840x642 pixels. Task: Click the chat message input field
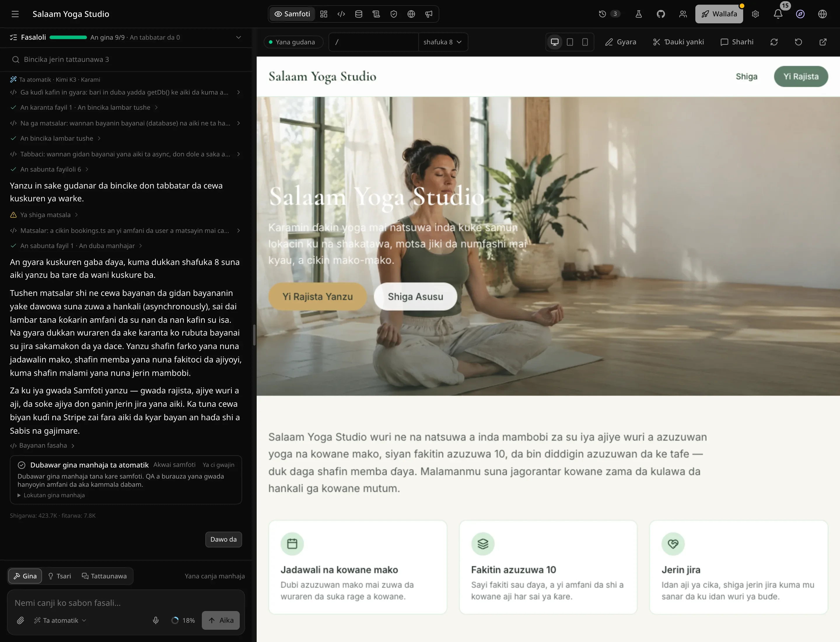coord(126,603)
